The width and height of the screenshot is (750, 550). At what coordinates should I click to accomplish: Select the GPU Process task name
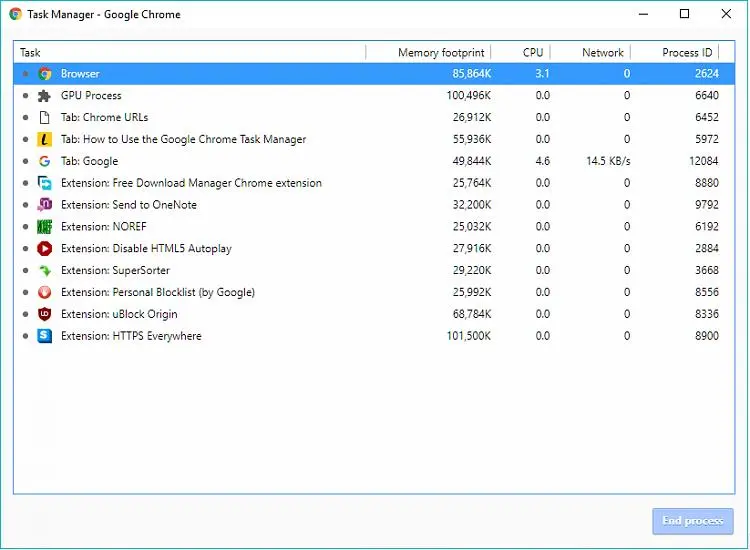pyautogui.click(x=91, y=96)
